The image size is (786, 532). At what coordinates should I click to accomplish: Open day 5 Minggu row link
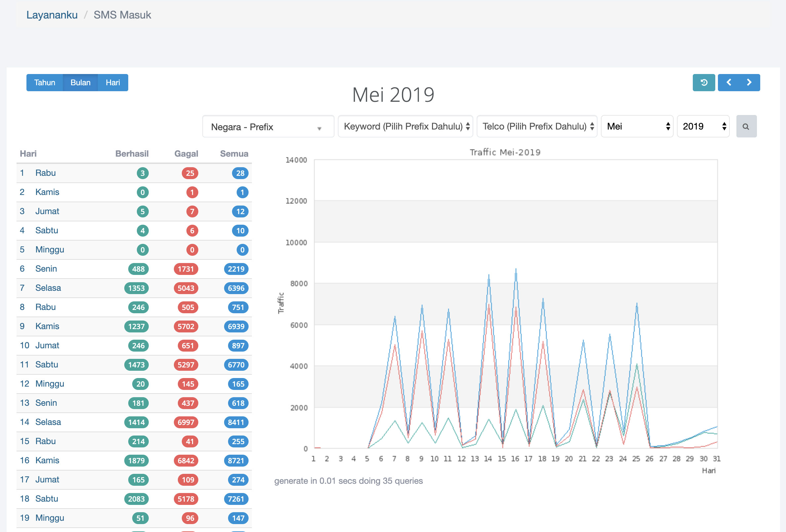50,249
